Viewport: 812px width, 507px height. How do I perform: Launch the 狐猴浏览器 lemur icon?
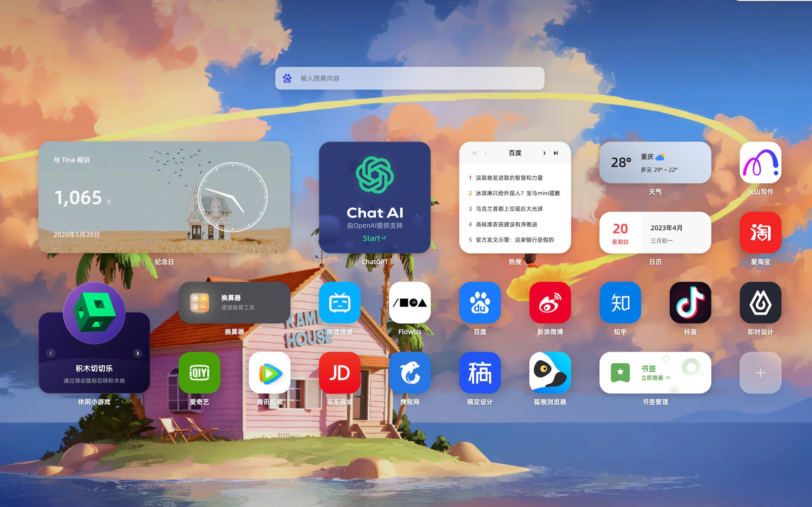click(x=550, y=373)
